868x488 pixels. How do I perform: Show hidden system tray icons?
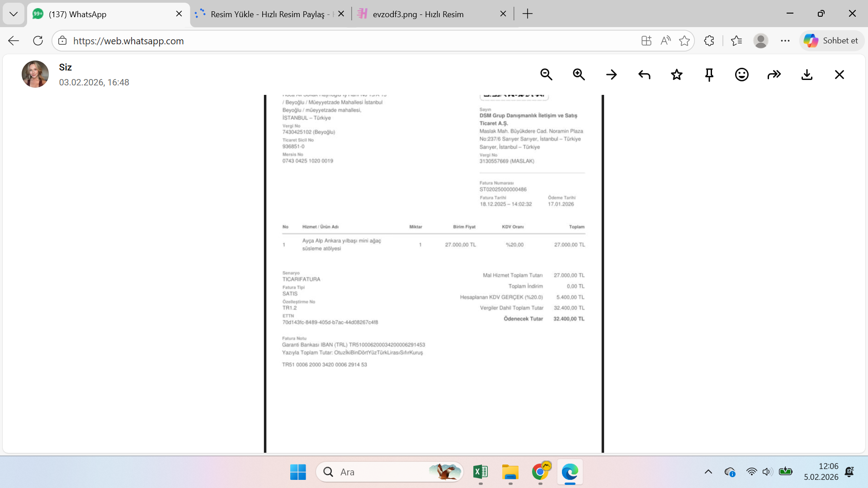(x=708, y=472)
